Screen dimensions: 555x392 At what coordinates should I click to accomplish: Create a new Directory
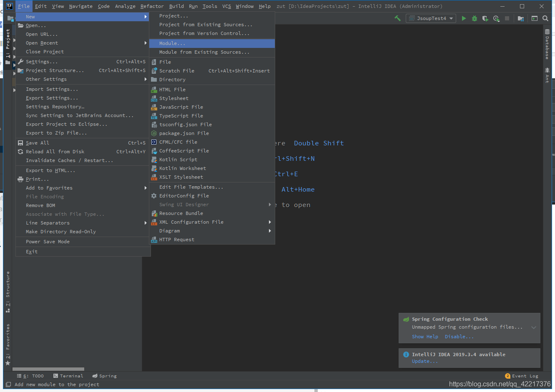click(x=212, y=80)
